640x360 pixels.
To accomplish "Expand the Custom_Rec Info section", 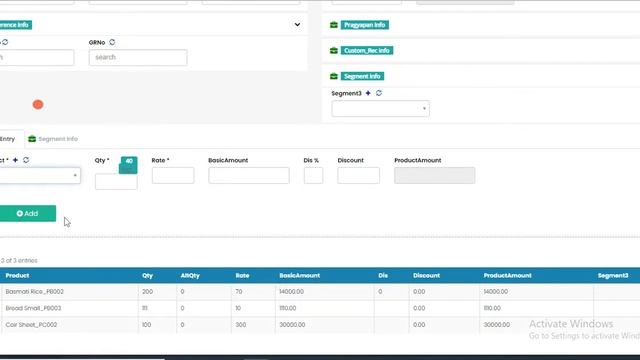I will [x=367, y=51].
